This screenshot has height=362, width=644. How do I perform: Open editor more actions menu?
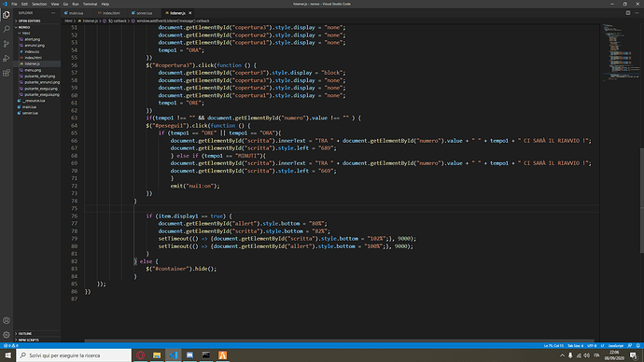(x=637, y=13)
